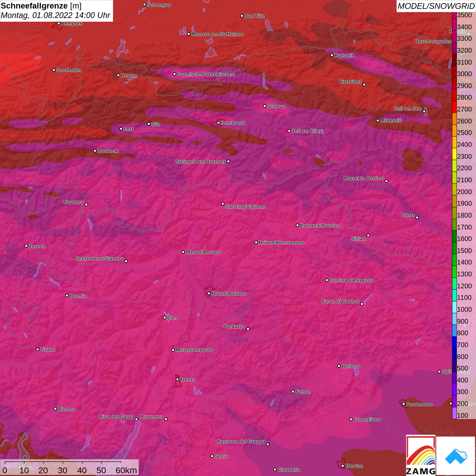Screen dimensions: 476x476
Task: Select the Treviso city label
Action: [354, 466]
